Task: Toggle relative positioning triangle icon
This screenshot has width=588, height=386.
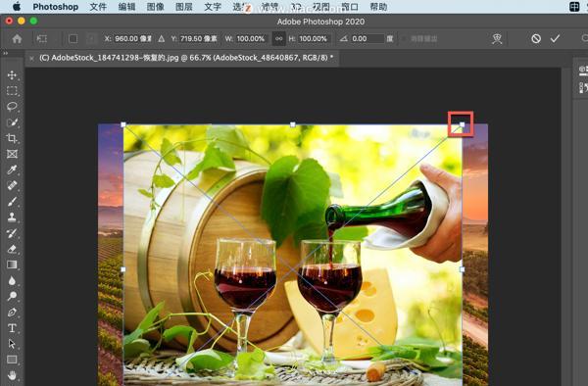Action: pyautogui.click(x=162, y=38)
